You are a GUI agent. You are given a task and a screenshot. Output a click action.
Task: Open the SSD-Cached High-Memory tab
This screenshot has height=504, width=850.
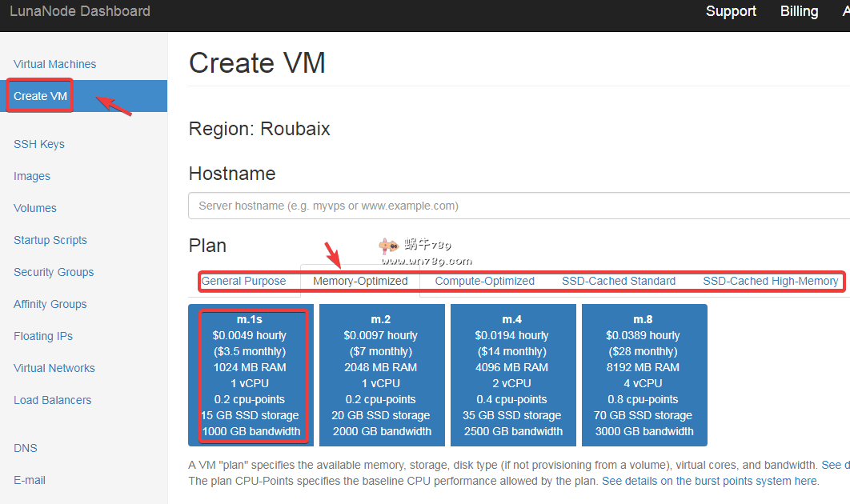pyautogui.click(x=770, y=281)
